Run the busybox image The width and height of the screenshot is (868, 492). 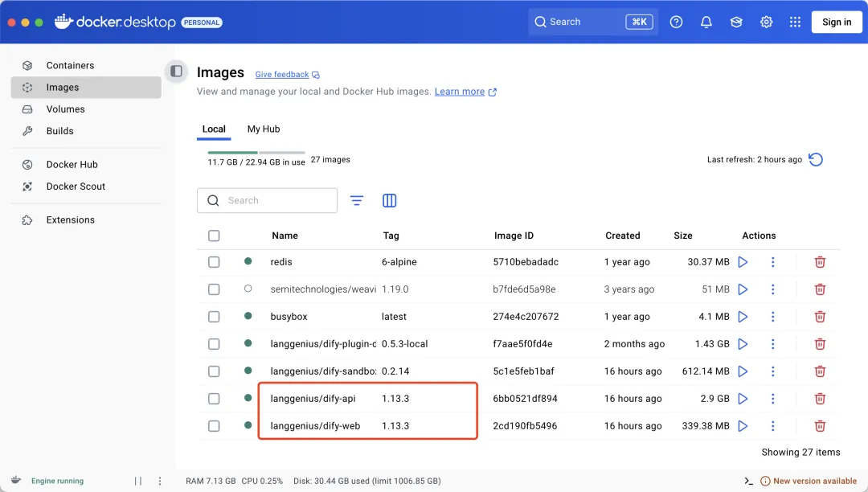click(743, 317)
